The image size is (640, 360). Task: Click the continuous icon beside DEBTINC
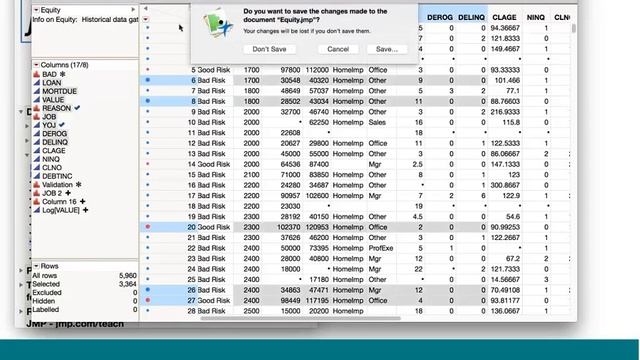(x=36, y=176)
